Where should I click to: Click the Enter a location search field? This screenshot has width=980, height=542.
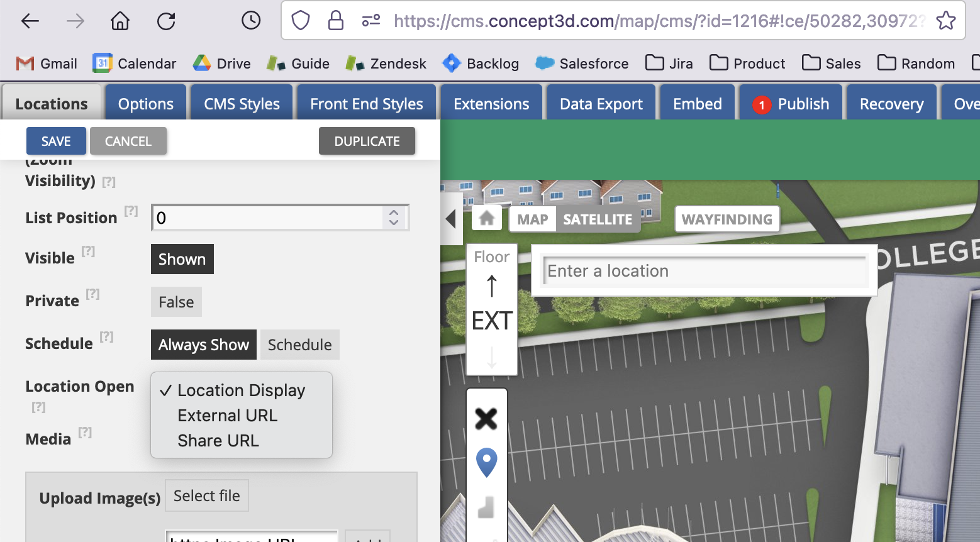[704, 271]
